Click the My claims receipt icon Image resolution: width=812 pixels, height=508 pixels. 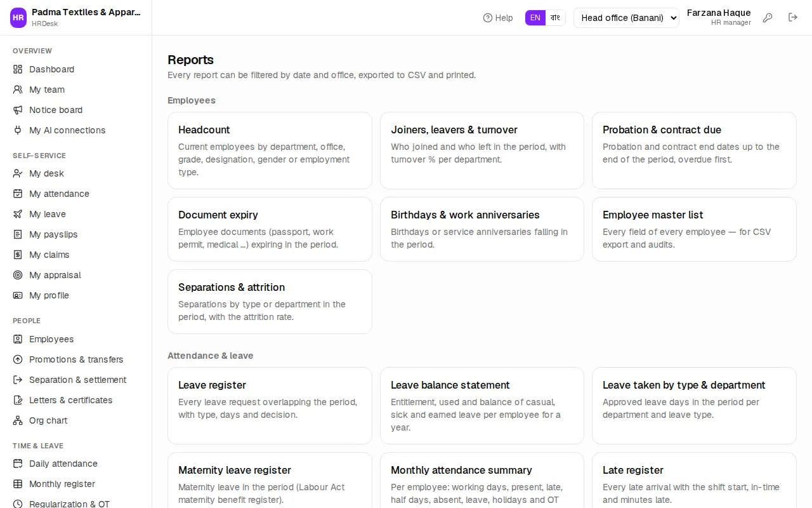[18, 255]
